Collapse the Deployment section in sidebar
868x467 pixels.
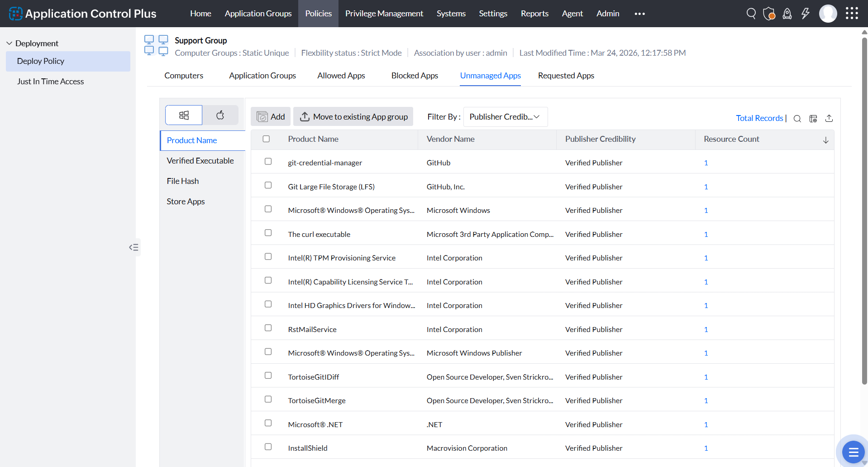coord(9,43)
